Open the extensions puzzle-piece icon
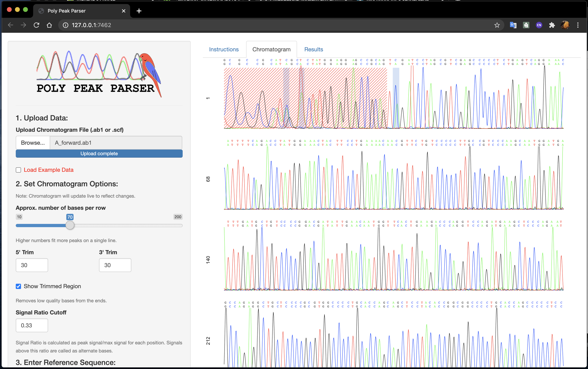 [552, 25]
